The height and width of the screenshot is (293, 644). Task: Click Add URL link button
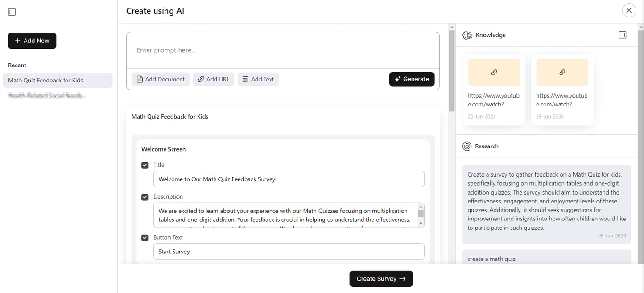click(214, 79)
